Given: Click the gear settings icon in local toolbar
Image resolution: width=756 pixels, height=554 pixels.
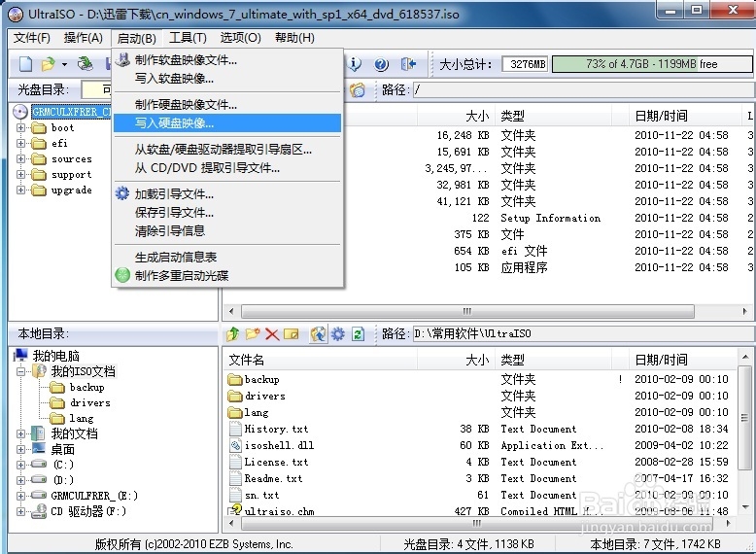Looking at the screenshot, I should coord(337,334).
